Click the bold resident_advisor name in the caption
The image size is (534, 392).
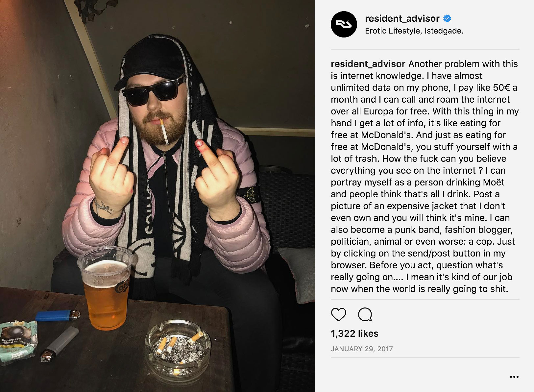pyautogui.click(x=368, y=64)
